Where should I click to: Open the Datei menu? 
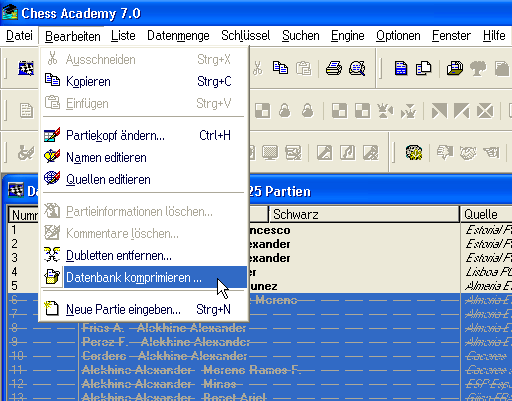(19, 36)
